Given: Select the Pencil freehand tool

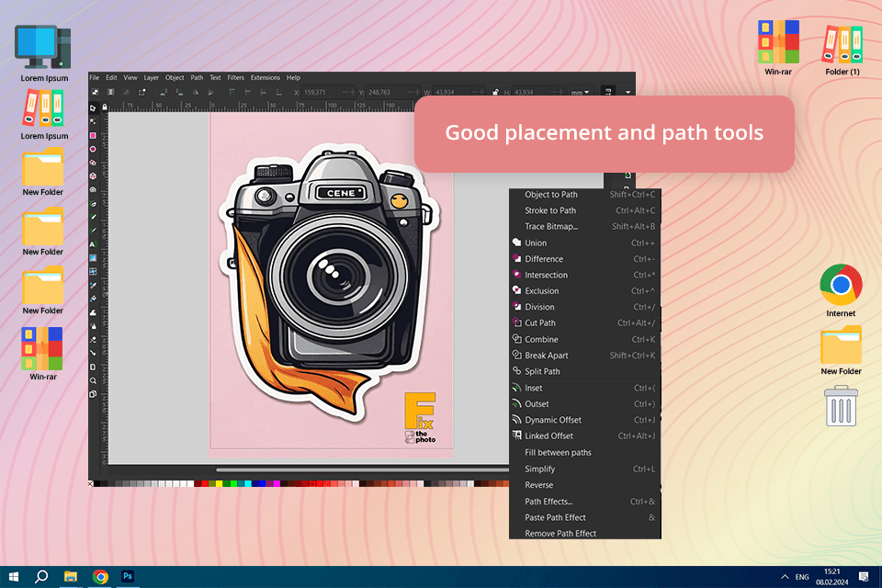Looking at the screenshot, I should 93,217.
